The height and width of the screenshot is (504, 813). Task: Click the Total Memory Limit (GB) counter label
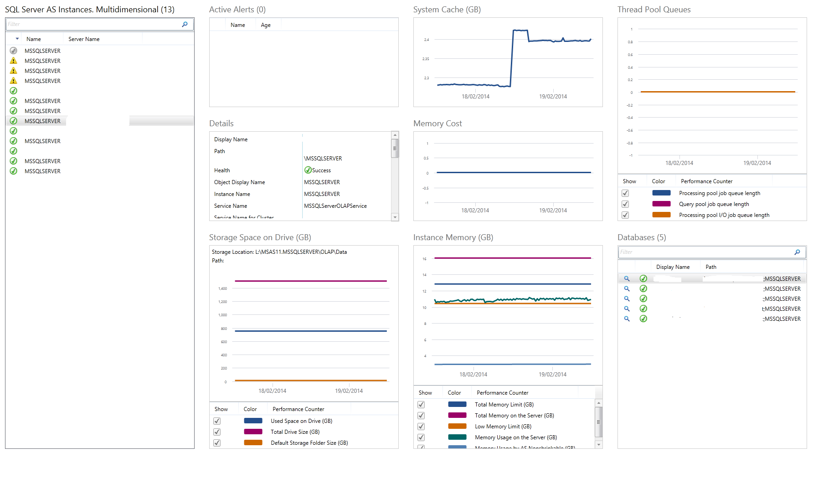tap(504, 405)
